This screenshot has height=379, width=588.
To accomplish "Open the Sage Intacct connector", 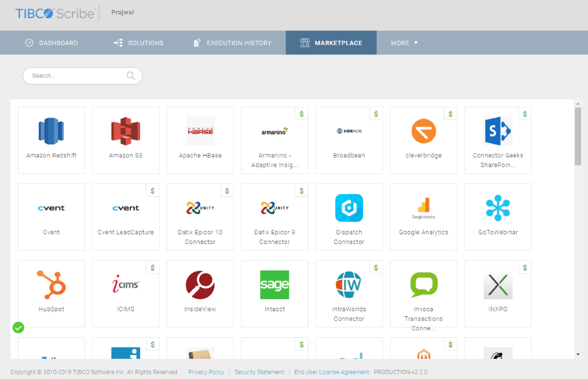I will click(274, 294).
